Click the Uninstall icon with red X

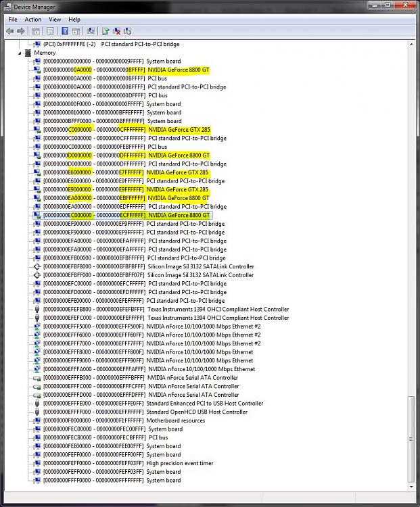click(116, 31)
